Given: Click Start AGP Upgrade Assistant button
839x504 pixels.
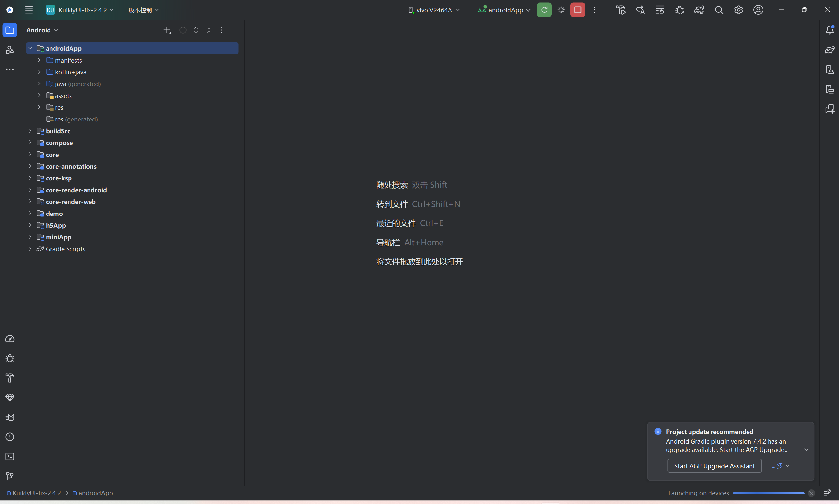Looking at the screenshot, I should click(714, 466).
